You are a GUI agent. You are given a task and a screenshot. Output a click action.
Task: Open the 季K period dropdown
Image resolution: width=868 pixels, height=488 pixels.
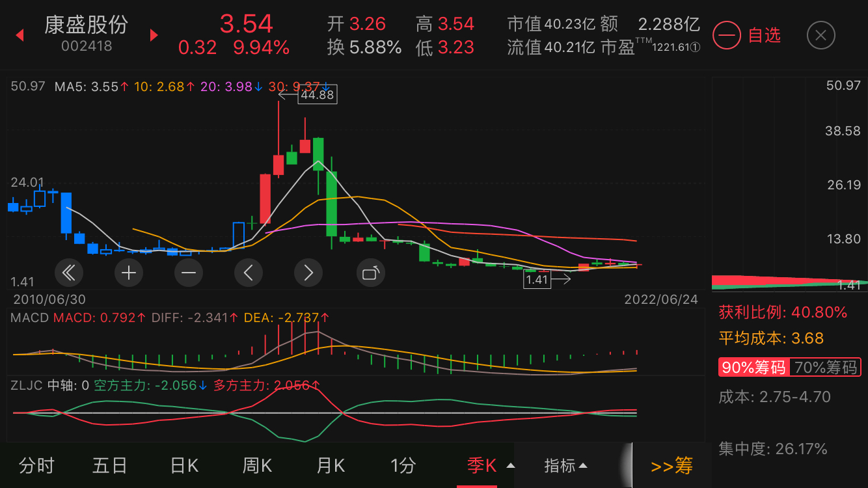tap(491, 465)
